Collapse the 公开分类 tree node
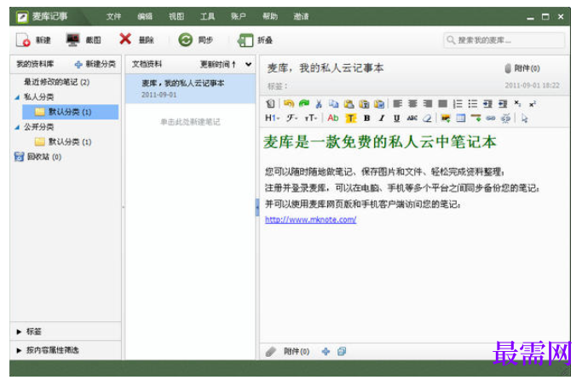588x380 pixels. coord(17,127)
